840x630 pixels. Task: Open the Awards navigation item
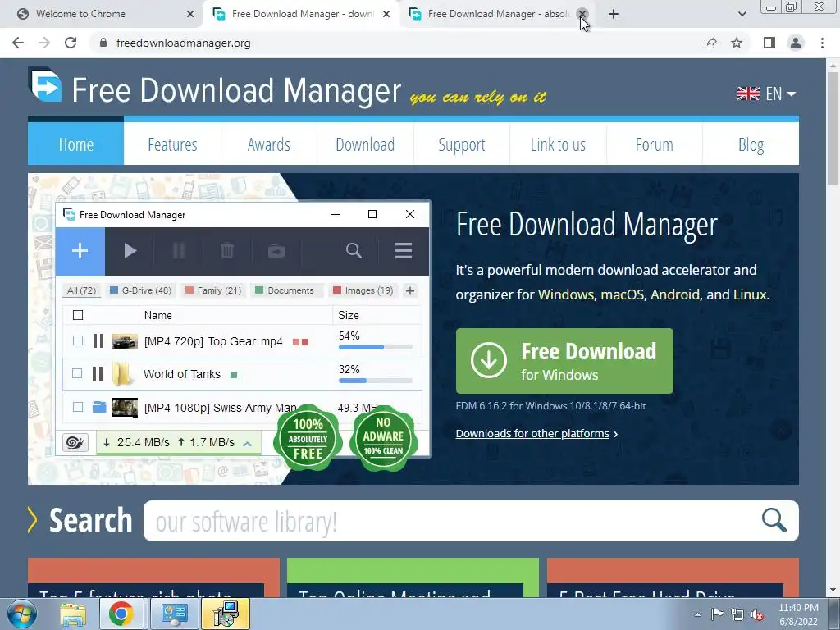point(269,144)
